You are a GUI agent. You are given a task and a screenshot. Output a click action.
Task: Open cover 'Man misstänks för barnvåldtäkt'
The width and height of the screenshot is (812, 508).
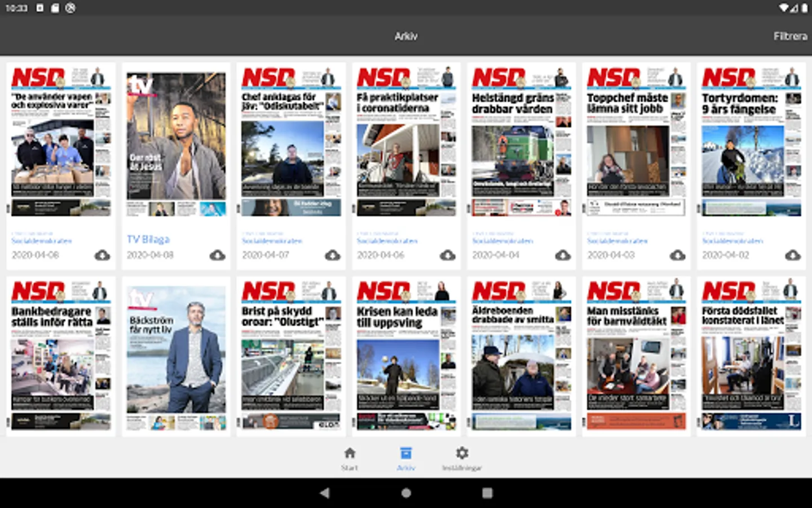pos(636,355)
